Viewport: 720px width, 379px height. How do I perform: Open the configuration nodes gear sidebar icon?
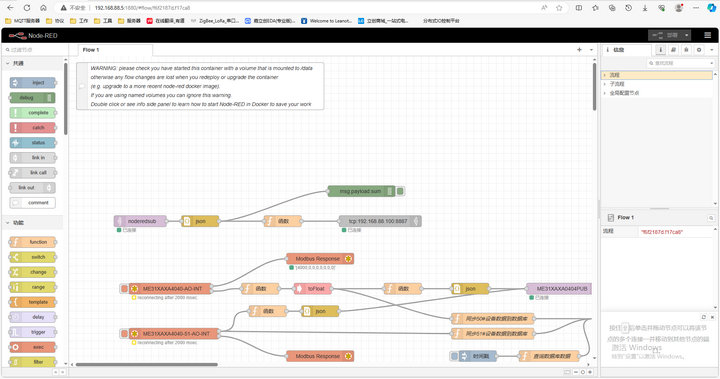(x=699, y=50)
